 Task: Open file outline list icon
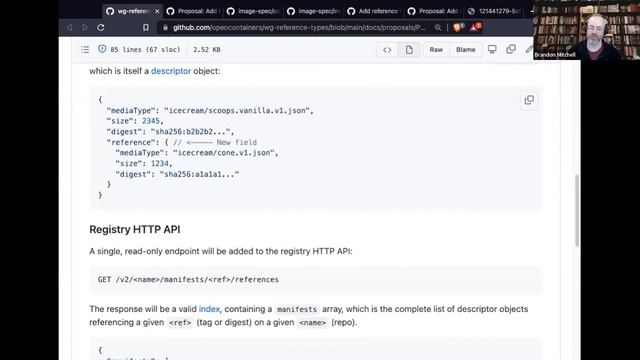[85, 49]
